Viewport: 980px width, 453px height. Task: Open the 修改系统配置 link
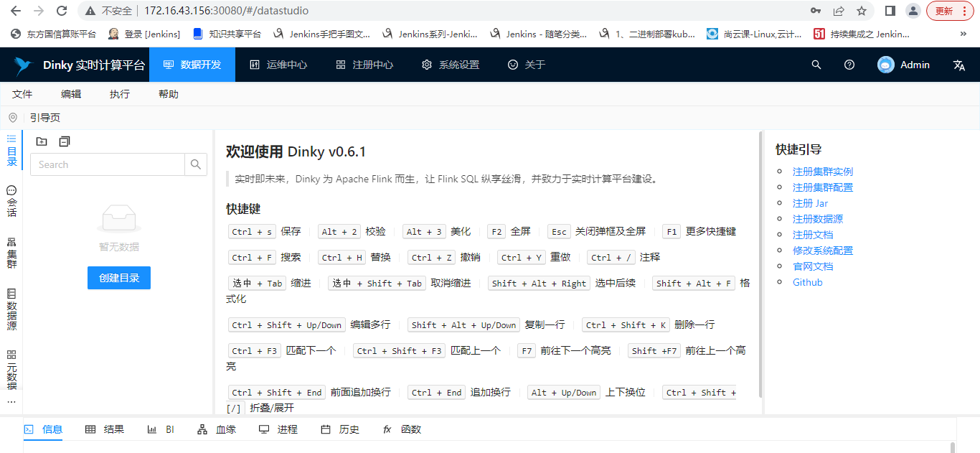[823, 251]
